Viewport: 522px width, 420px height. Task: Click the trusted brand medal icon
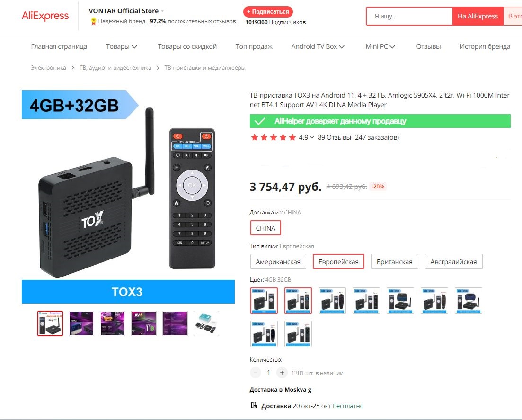[94, 22]
